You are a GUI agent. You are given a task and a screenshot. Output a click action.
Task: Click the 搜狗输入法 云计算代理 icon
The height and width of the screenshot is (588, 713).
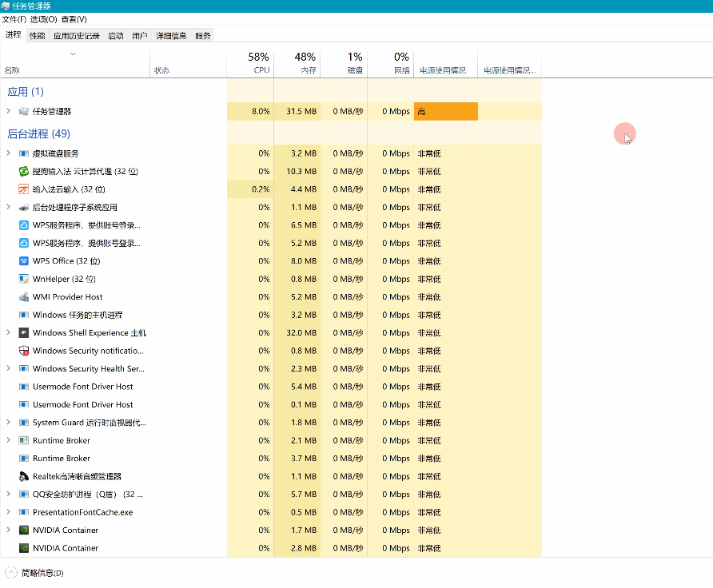tap(24, 171)
